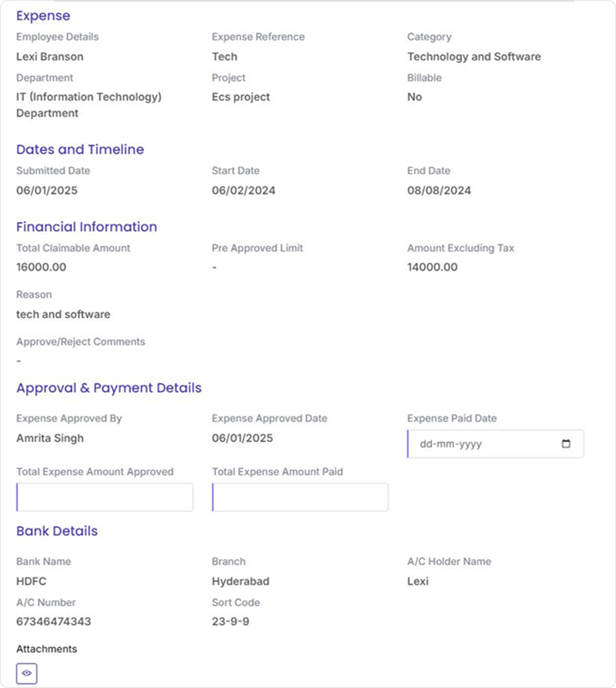Click the Bank Details heading

coord(57,531)
